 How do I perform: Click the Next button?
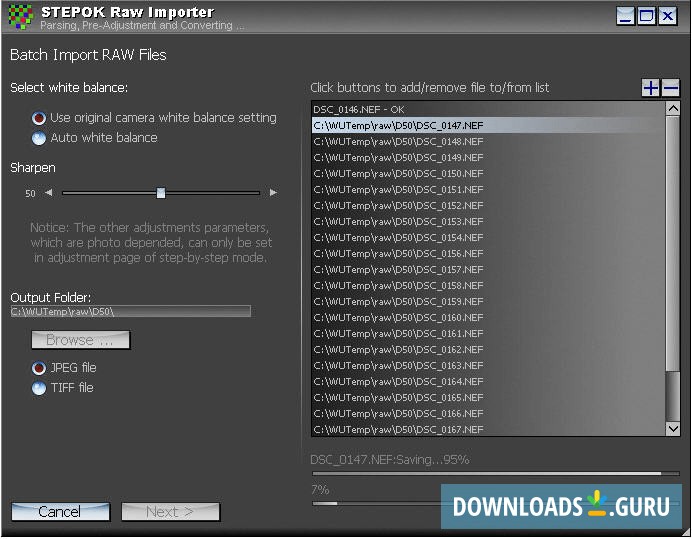(x=170, y=512)
